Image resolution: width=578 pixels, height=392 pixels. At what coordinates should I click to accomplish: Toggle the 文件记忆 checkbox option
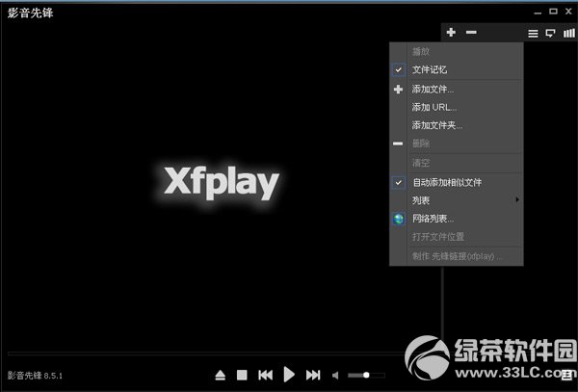[x=429, y=70]
